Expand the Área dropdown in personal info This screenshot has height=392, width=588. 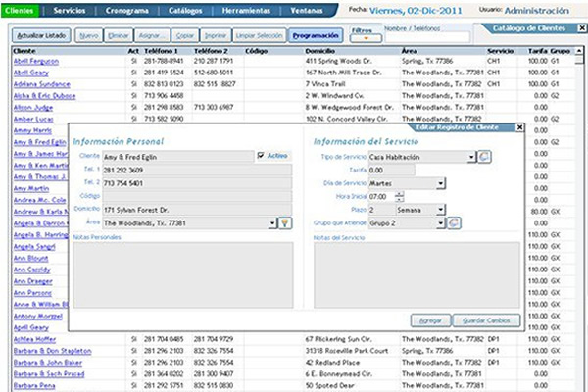(271, 223)
